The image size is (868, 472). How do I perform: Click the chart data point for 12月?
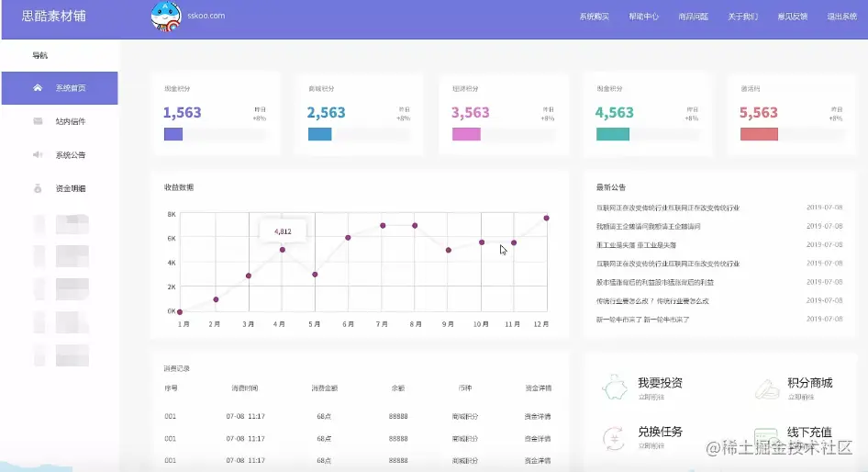click(546, 219)
